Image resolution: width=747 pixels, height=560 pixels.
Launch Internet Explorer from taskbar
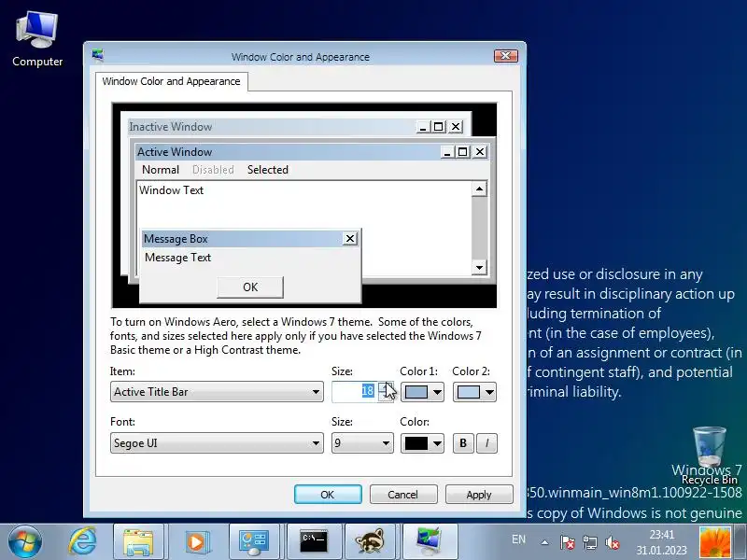click(82, 542)
